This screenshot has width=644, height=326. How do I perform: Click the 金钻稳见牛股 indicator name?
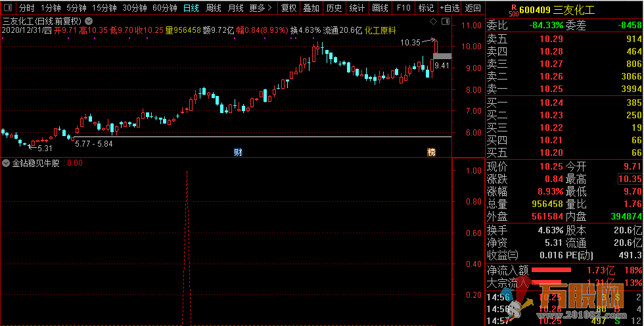coord(35,163)
